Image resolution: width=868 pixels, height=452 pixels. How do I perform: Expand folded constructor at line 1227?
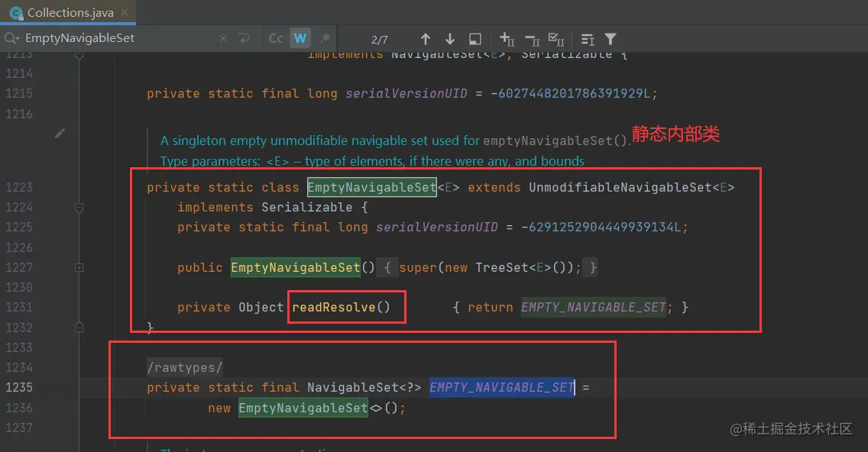point(79,268)
